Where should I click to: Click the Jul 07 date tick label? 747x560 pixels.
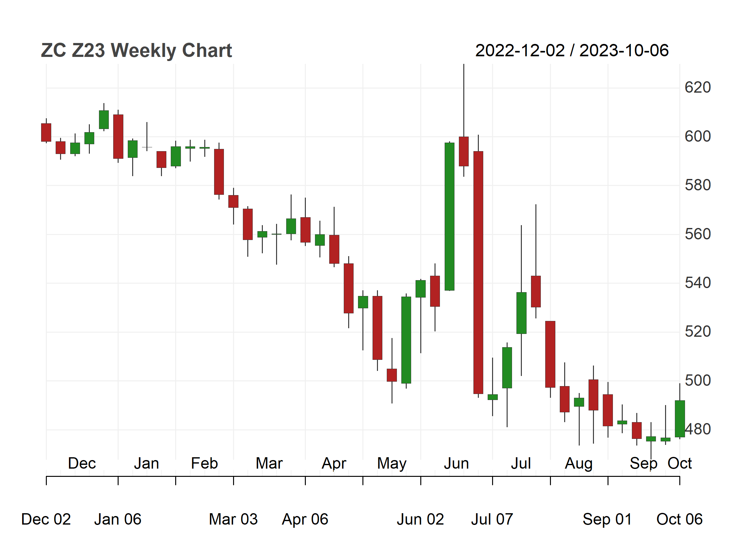point(492,520)
